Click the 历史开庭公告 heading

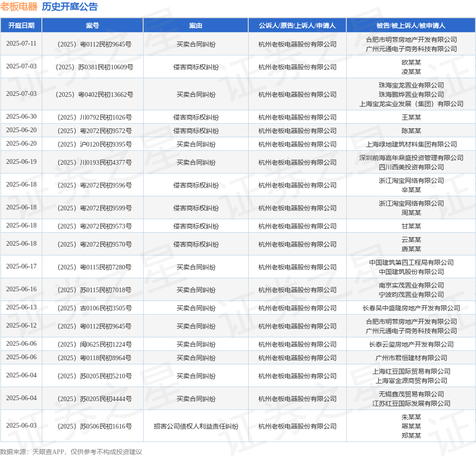tap(70, 7)
